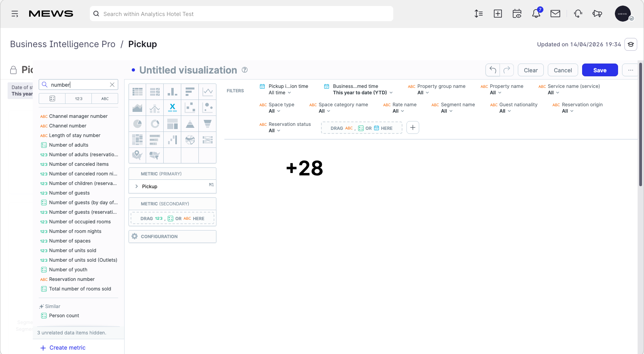
Task: Click the catalog search field containing number
Action: pyautogui.click(x=78, y=85)
